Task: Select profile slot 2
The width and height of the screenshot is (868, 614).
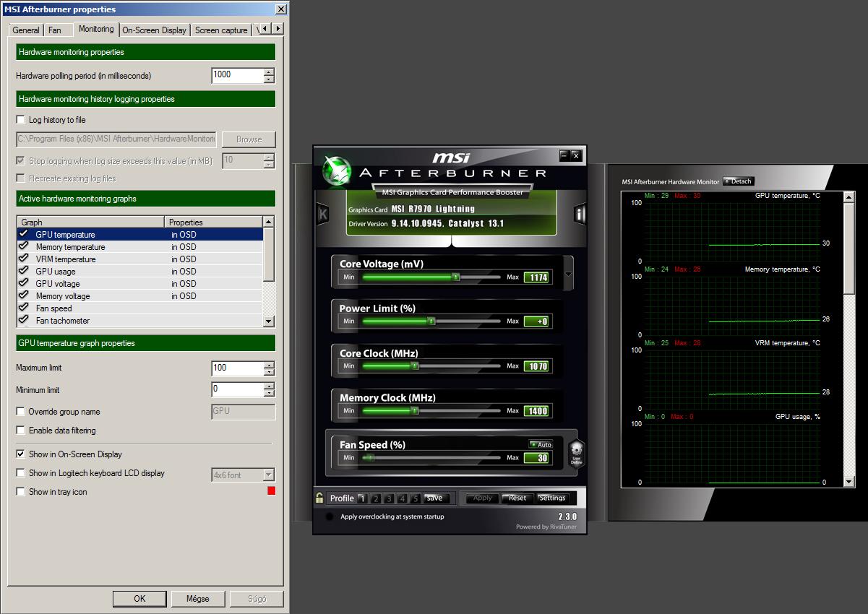Action: pos(376,498)
